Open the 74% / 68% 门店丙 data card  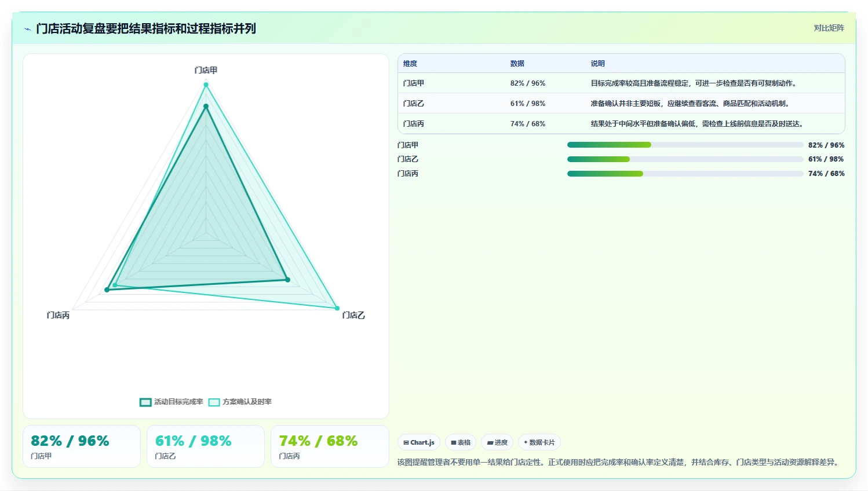click(x=330, y=446)
